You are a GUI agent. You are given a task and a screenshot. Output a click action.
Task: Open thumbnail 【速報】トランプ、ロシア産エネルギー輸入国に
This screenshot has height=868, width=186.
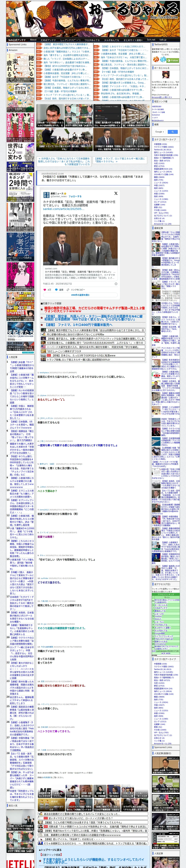(x=64, y=139)
